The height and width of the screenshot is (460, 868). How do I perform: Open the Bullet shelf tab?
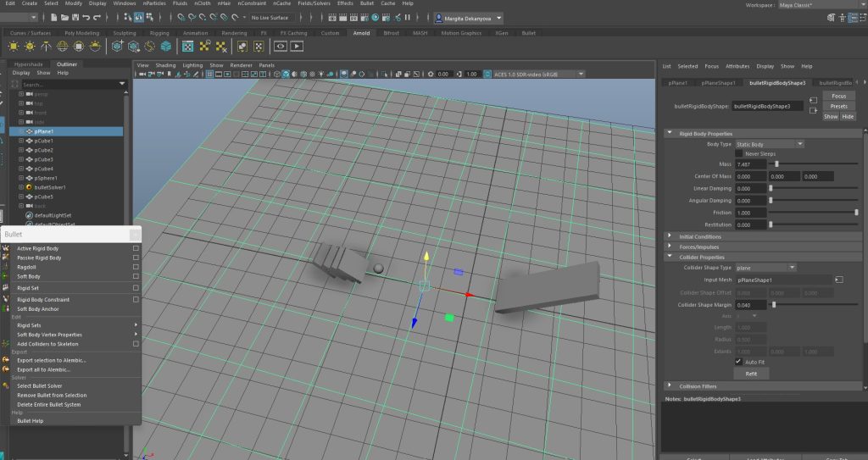[x=529, y=33]
